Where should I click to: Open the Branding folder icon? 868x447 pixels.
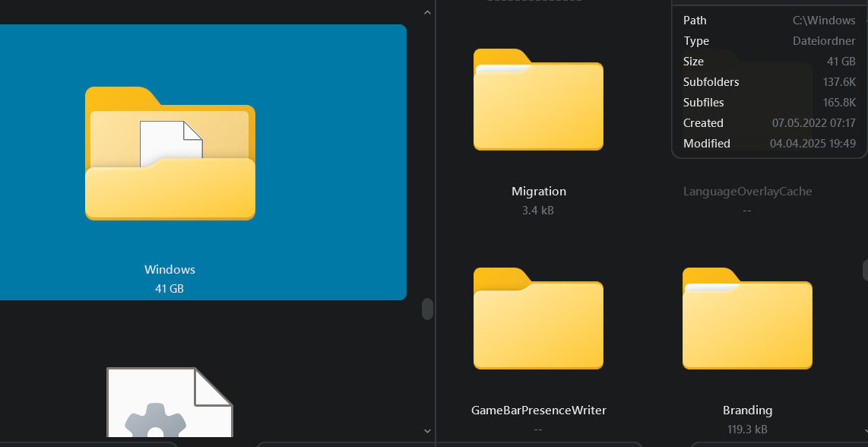[747, 319]
